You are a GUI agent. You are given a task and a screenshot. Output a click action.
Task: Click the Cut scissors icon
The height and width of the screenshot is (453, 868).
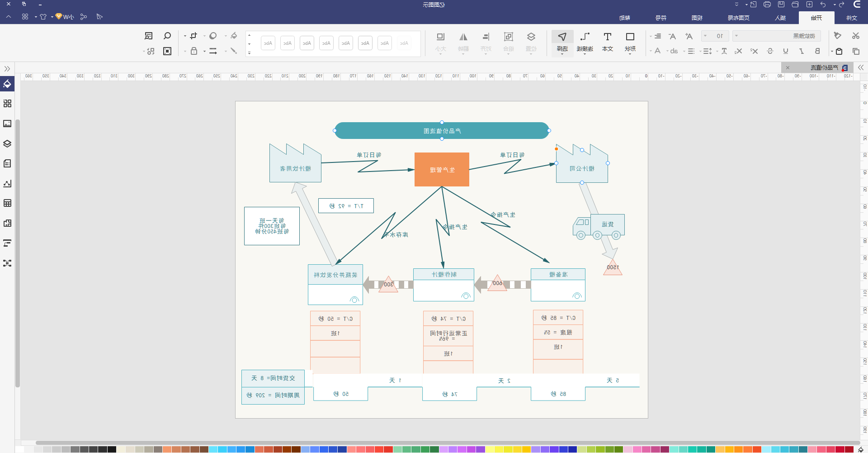(x=855, y=36)
